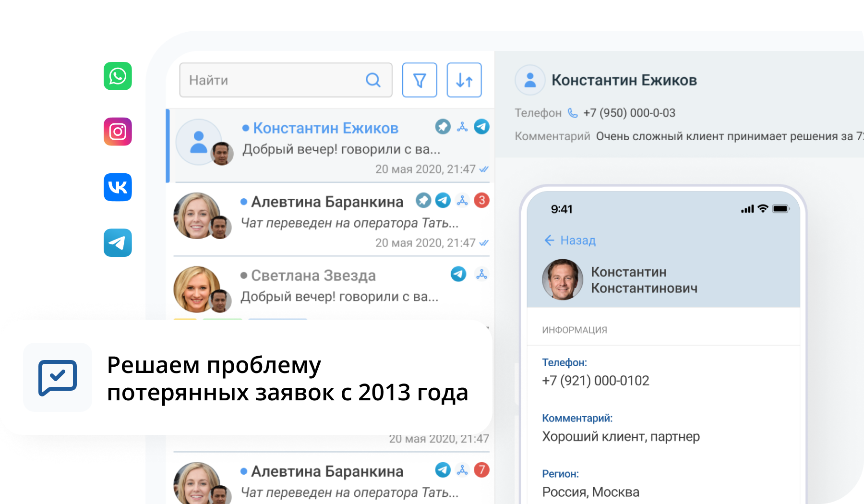
Task: Select first Алевтина Баранкина chat
Action: tap(327, 202)
